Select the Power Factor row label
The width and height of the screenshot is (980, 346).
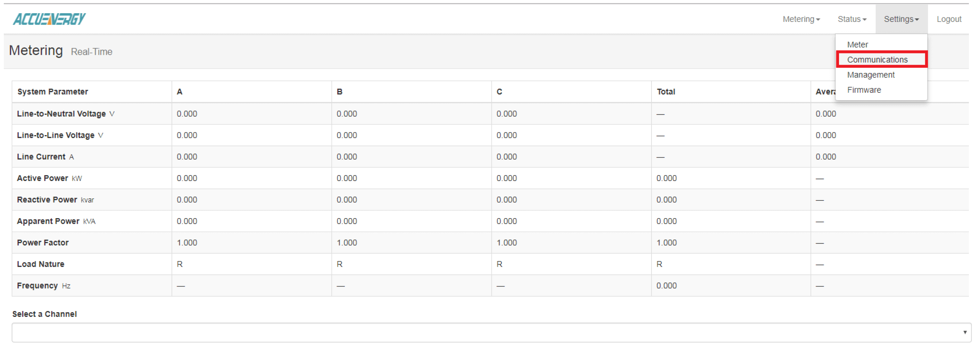[x=43, y=243]
